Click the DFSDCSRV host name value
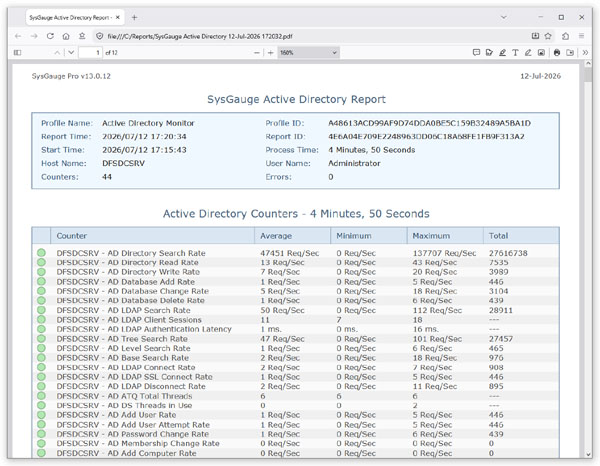Viewport: 600px width, 466px height. click(x=124, y=163)
